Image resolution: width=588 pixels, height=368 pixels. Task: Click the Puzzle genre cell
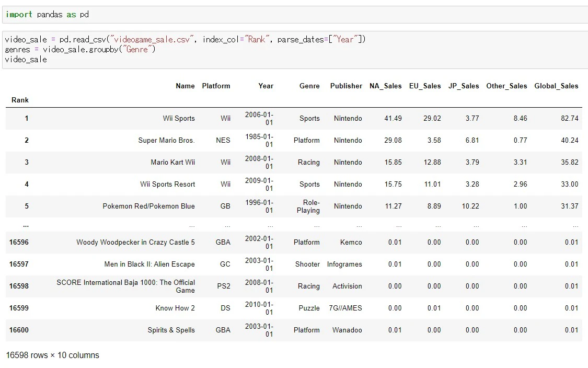click(309, 308)
